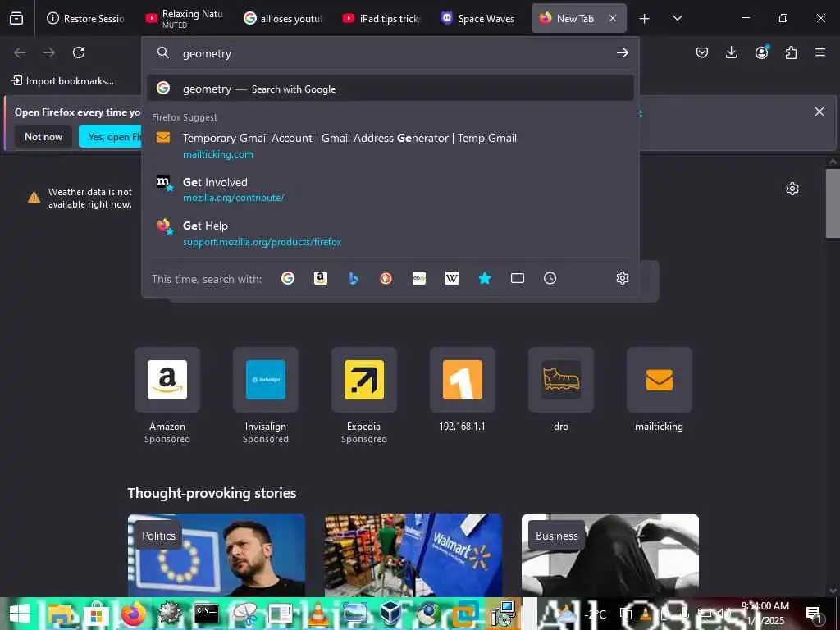Open the Politics story card
Screen dimensions: 840x630
(217, 555)
